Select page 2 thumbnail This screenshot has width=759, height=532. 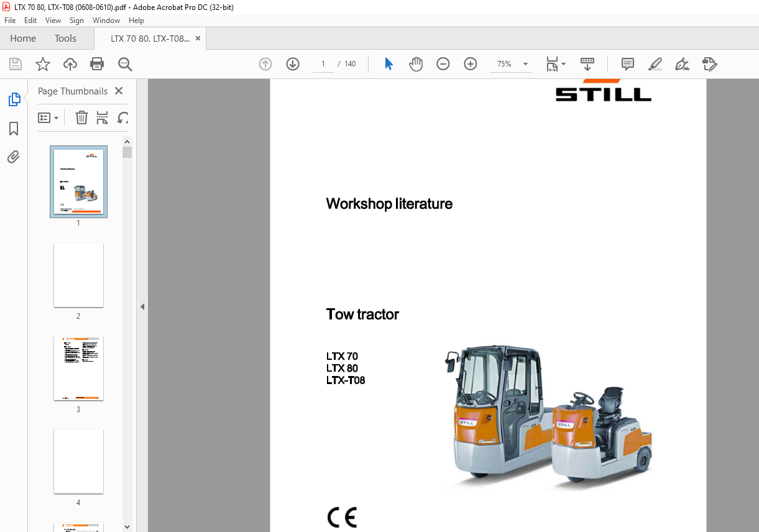pyautogui.click(x=78, y=275)
